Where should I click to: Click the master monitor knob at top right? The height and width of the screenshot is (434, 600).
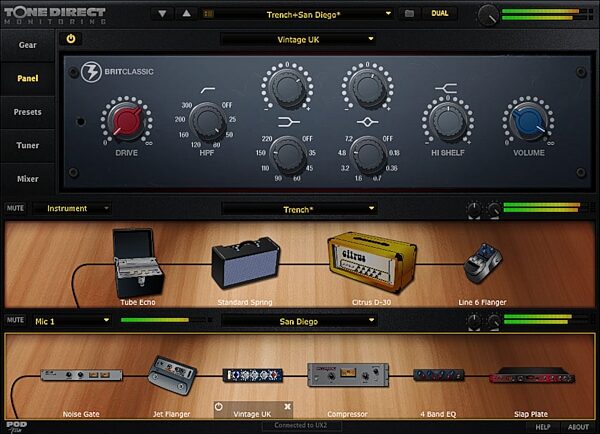488,15
